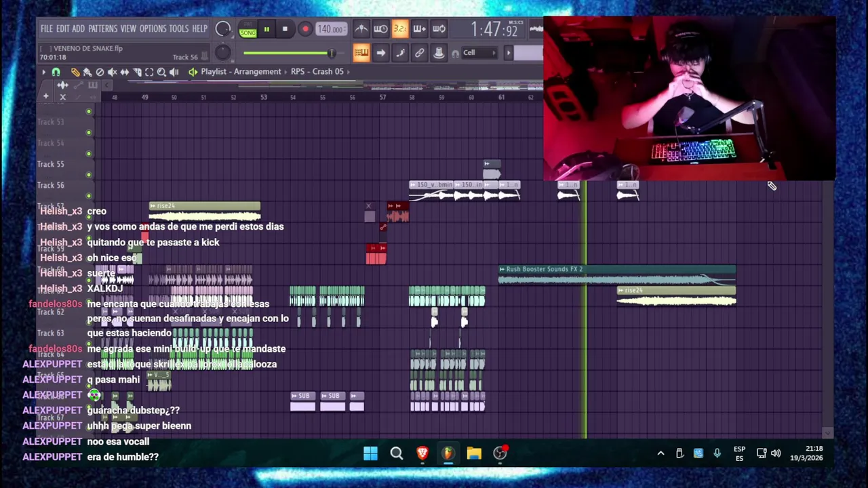
Task: Open the PATTERNS menu
Action: (103, 29)
